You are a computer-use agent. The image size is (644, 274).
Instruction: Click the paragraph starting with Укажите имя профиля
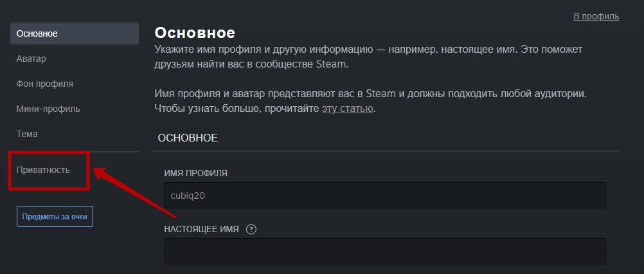[x=368, y=57]
